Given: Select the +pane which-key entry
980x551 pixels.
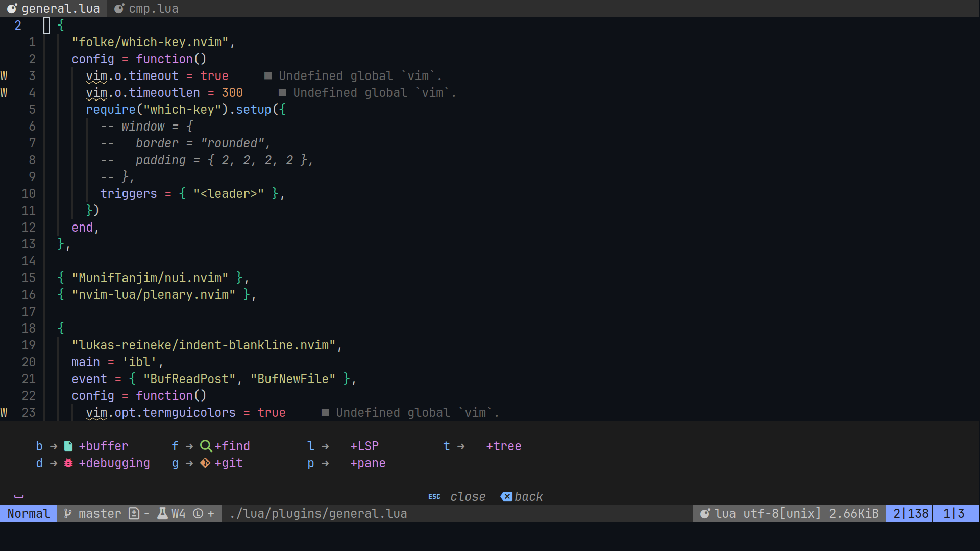Looking at the screenshot, I should (x=347, y=463).
